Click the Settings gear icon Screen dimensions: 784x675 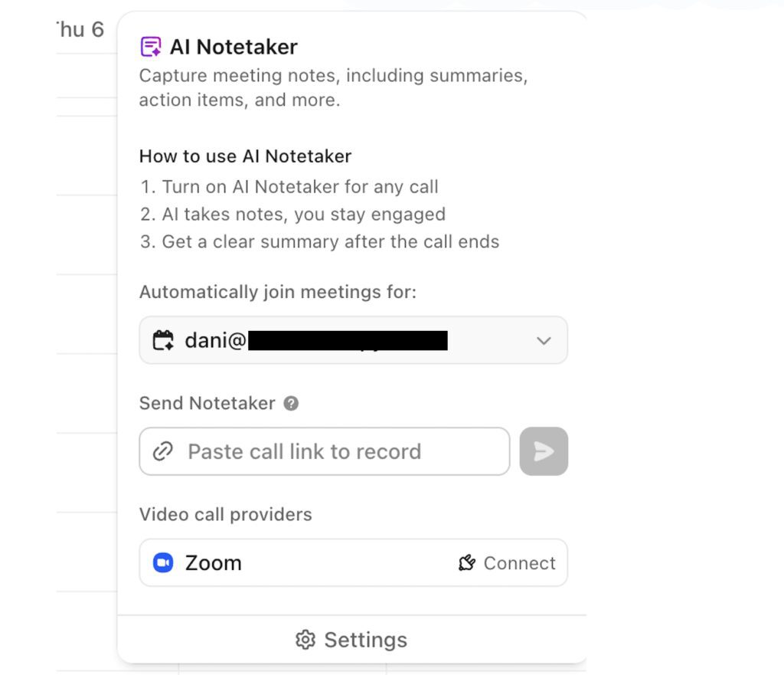(305, 639)
